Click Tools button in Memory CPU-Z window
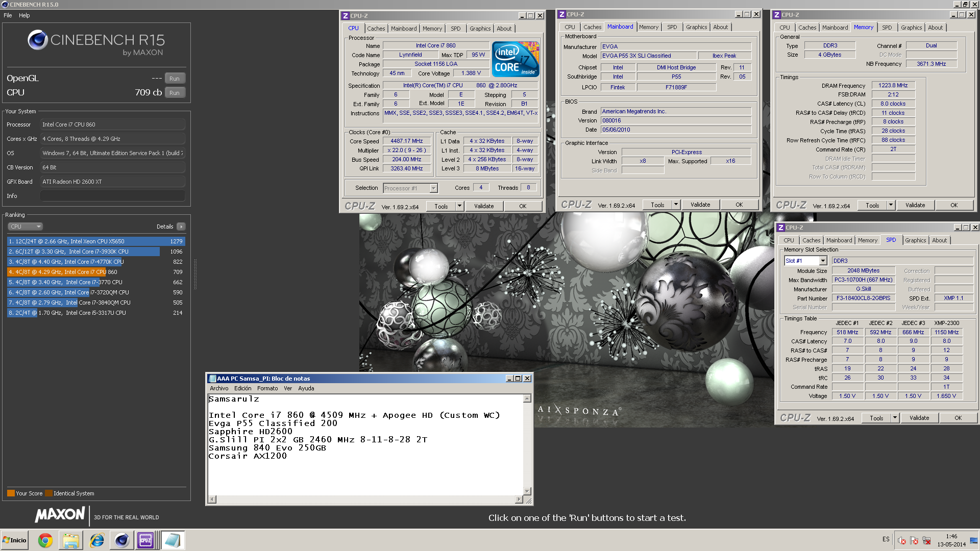The image size is (980, 551). (x=872, y=205)
